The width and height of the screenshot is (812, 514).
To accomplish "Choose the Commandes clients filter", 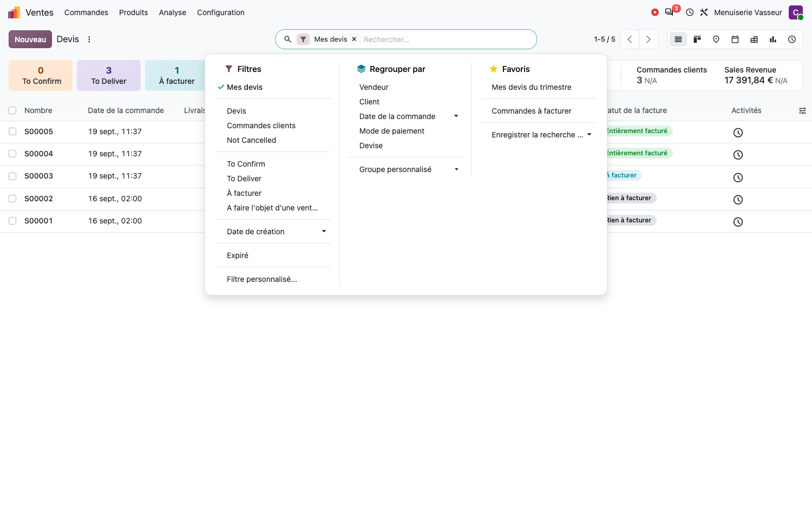I will pyautogui.click(x=261, y=126).
